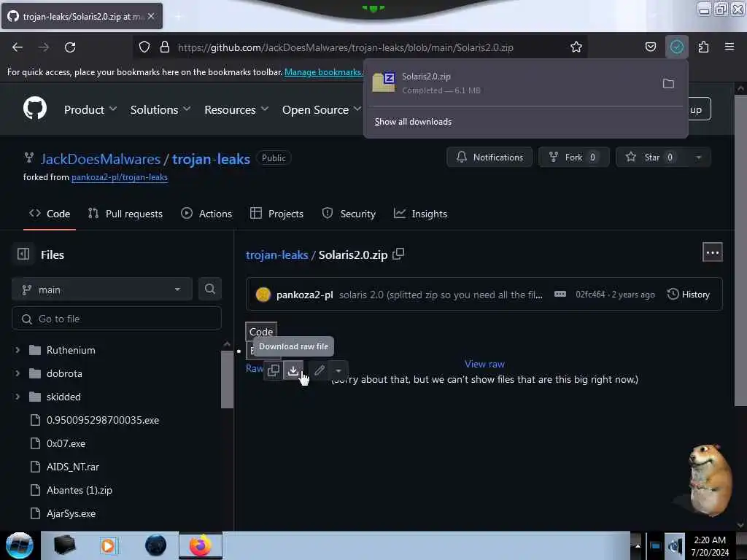Bookmark this page with the star icon
The image size is (747, 560).
[576, 47]
